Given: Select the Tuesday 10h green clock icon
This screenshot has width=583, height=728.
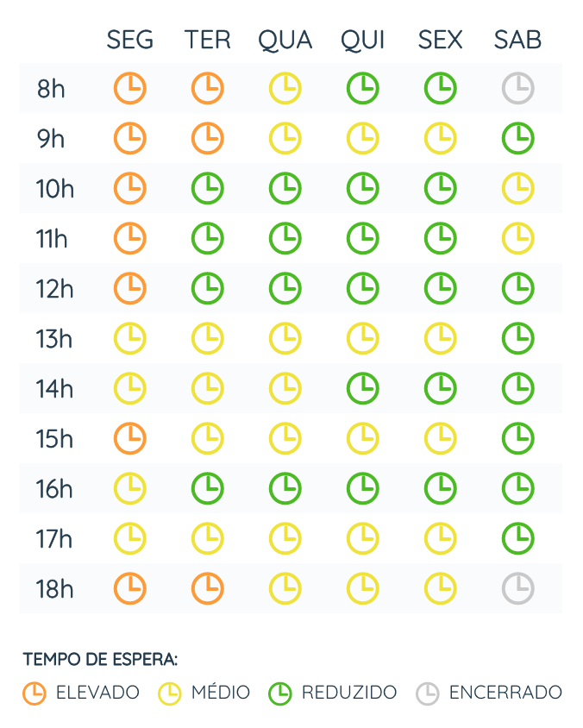Looking at the screenshot, I should coord(208,188).
